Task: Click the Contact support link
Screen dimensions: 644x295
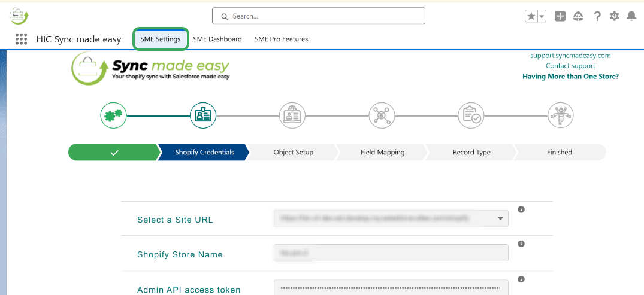Action: click(570, 66)
